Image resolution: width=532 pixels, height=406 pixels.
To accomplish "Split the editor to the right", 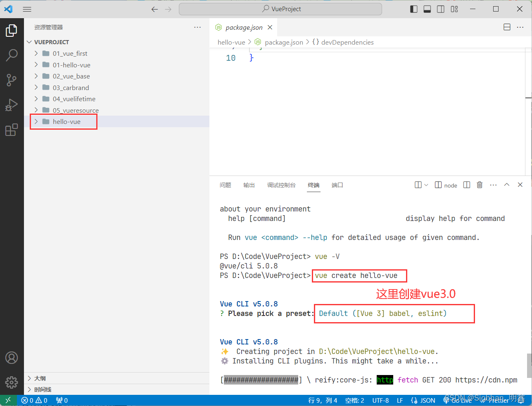I will coord(507,27).
